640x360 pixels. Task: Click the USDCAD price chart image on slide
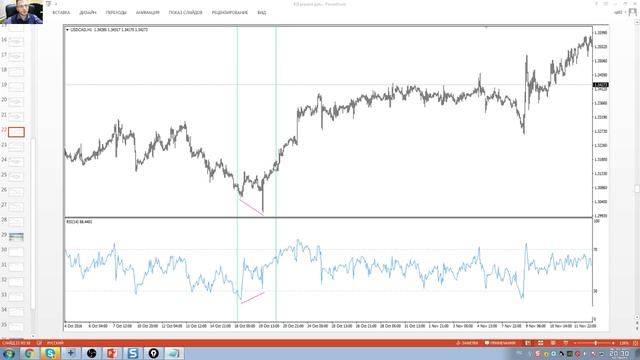point(336,178)
